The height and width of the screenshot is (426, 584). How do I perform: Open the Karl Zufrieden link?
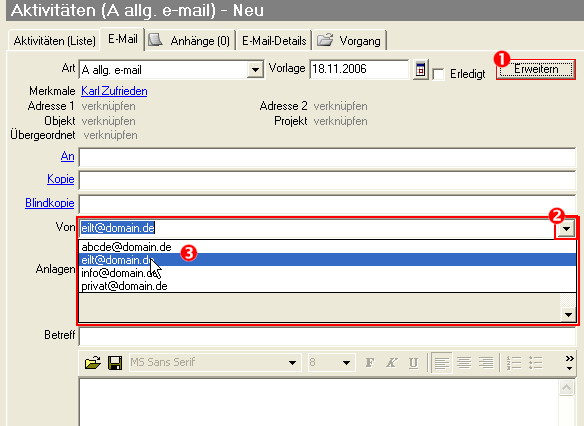click(x=114, y=91)
